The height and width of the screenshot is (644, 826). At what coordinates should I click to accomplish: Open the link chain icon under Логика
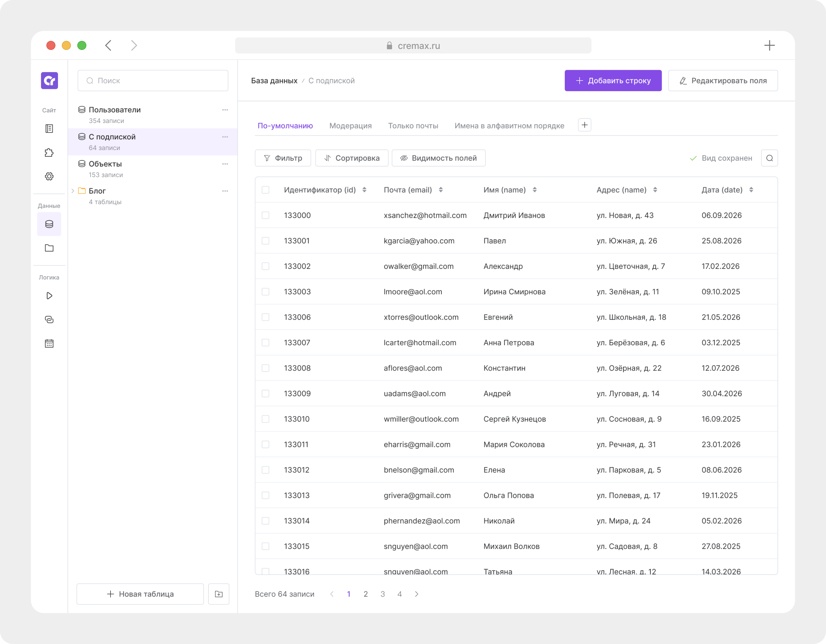click(49, 320)
